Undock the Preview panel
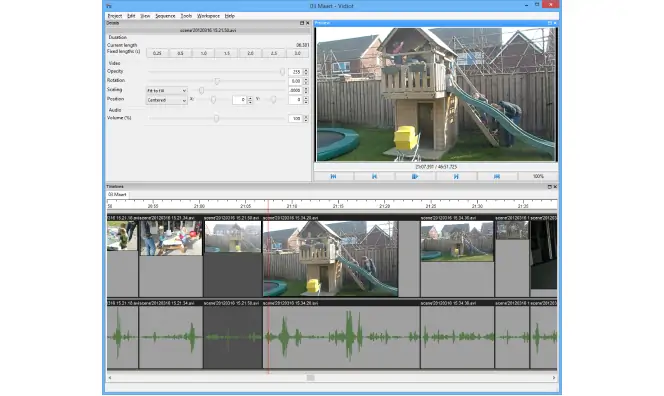 (549, 23)
